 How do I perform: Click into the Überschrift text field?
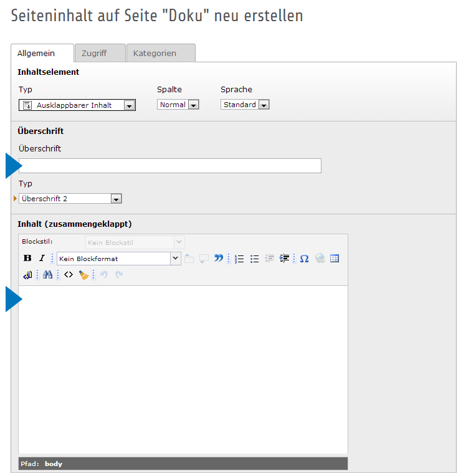click(170, 166)
